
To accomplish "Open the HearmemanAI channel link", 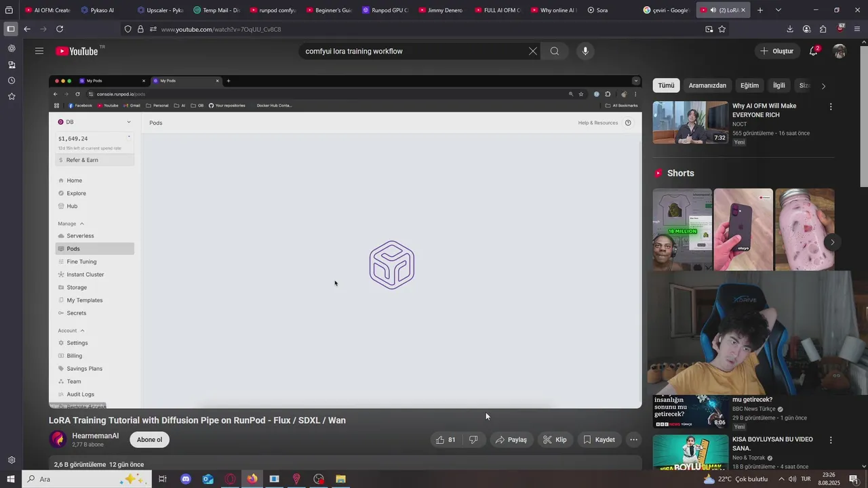I will (96, 436).
